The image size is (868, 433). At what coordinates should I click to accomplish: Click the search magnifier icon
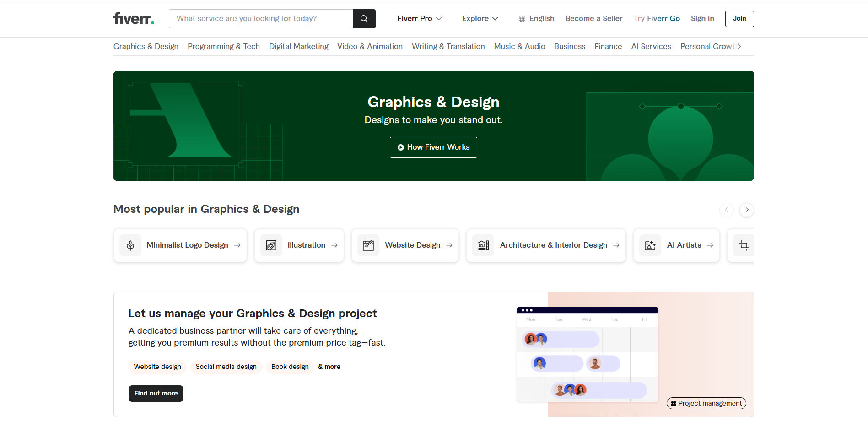pos(363,19)
